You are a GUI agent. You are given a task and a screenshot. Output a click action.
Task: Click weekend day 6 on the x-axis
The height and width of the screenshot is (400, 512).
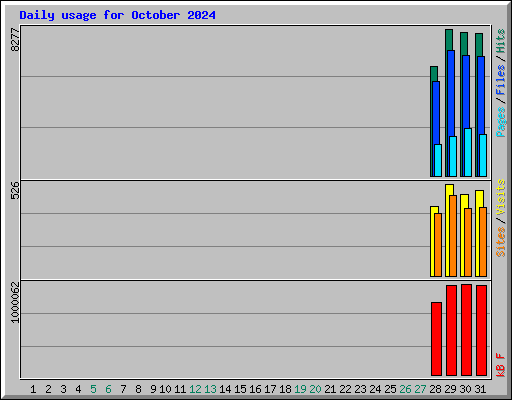(108, 389)
